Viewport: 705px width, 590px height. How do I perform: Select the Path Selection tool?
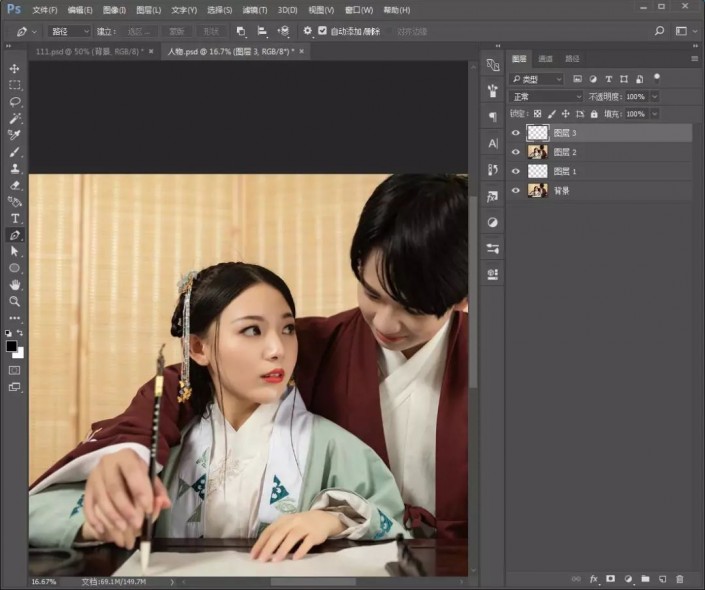point(14,251)
